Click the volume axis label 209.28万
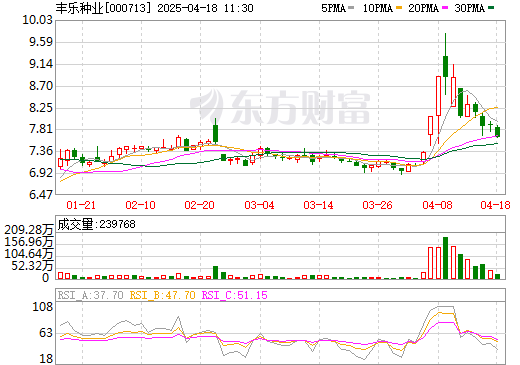 click(29, 230)
